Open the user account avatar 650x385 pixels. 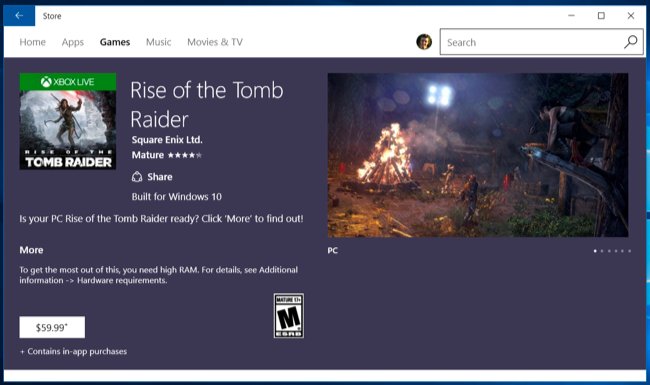click(424, 42)
